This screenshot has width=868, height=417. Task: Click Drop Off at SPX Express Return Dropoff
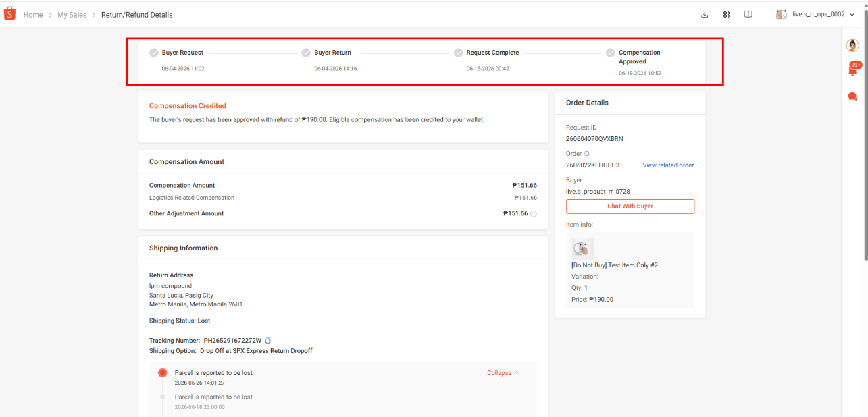(x=256, y=351)
